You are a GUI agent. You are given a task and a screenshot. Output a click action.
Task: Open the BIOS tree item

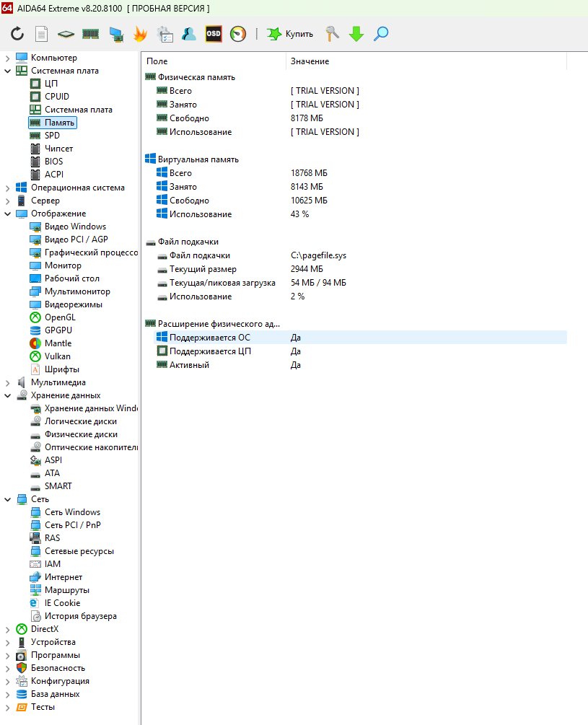click(53, 162)
